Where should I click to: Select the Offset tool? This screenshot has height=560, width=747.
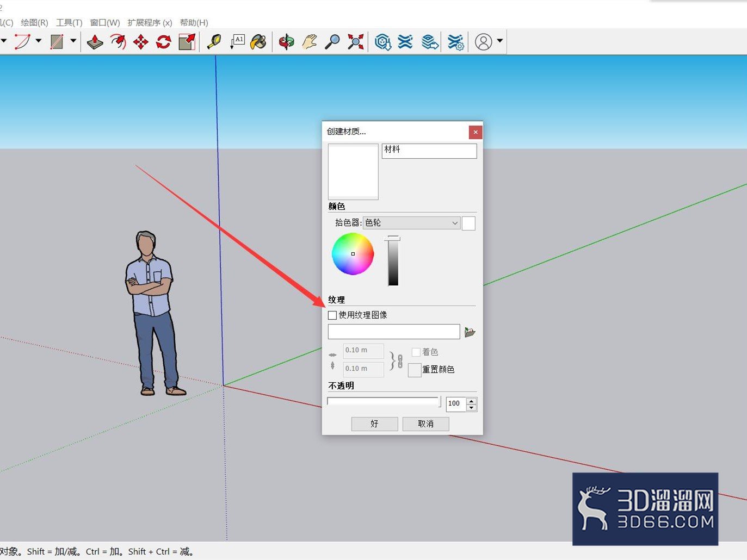click(118, 42)
